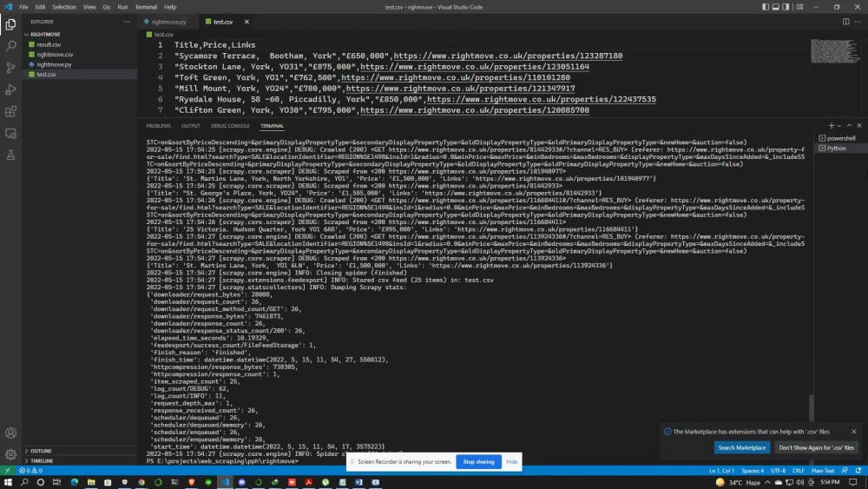868x489 pixels.
Task: Toggle secondary side bar layout icon
Action: pyautogui.click(x=786, y=7)
